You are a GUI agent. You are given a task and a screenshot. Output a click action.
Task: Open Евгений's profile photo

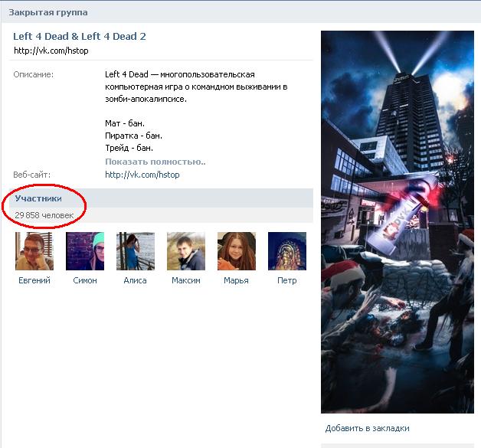tap(34, 251)
